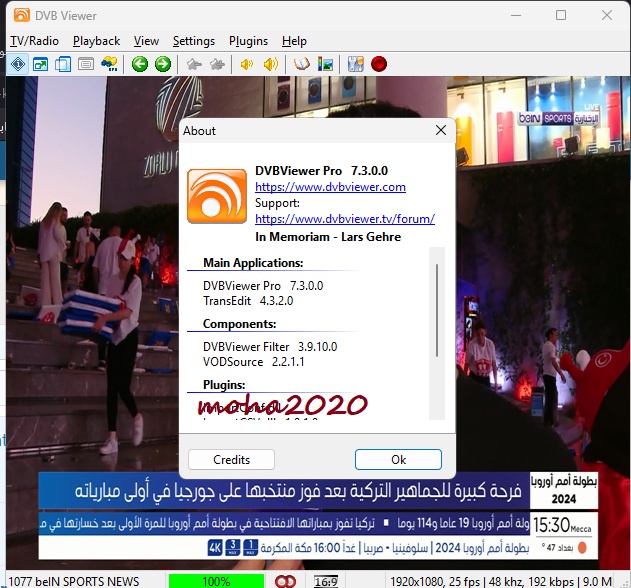Open the Settings menu
The width and height of the screenshot is (631, 588).
point(194,41)
